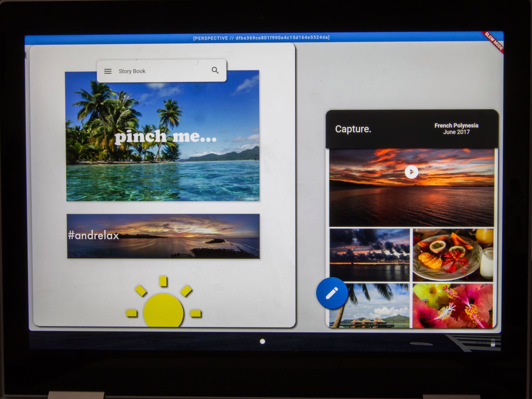This screenshot has height=399, width=532.
Task: Click the white home dot indicator
Action: pyautogui.click(x=262, y=341)
